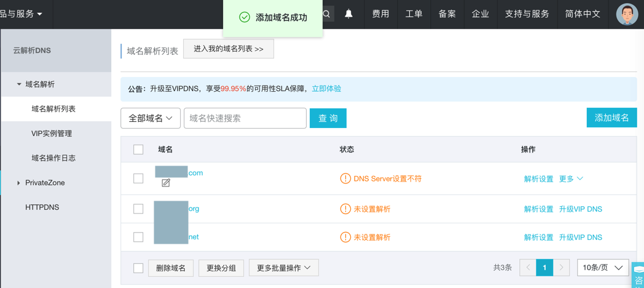Click the 立即体验 link in announcement
The height and width of the screenshot is (288, 644).
pyautogui.click(x=326, y=89)
